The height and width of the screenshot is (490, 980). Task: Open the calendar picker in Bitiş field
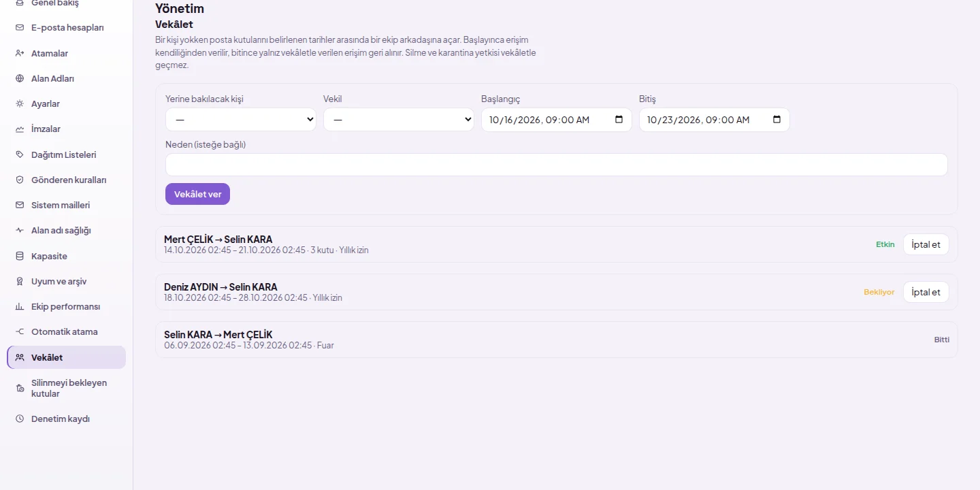pyautogui.click(x=777, y=120)
